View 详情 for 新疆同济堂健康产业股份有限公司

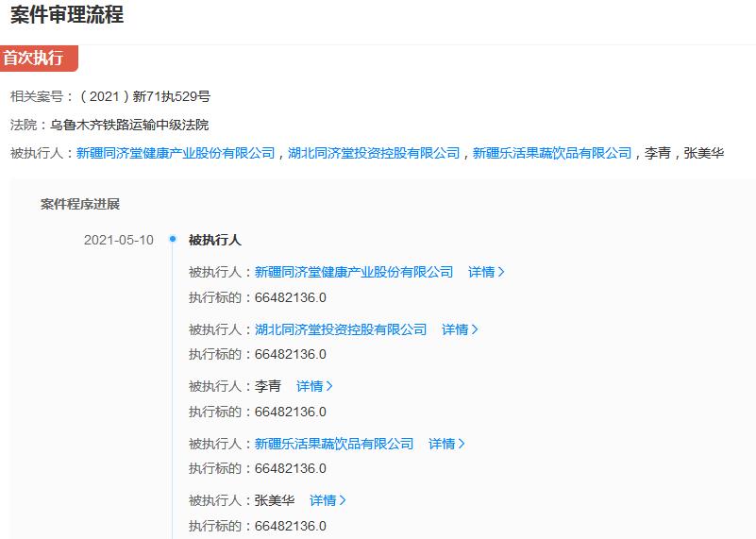(486, 272)
